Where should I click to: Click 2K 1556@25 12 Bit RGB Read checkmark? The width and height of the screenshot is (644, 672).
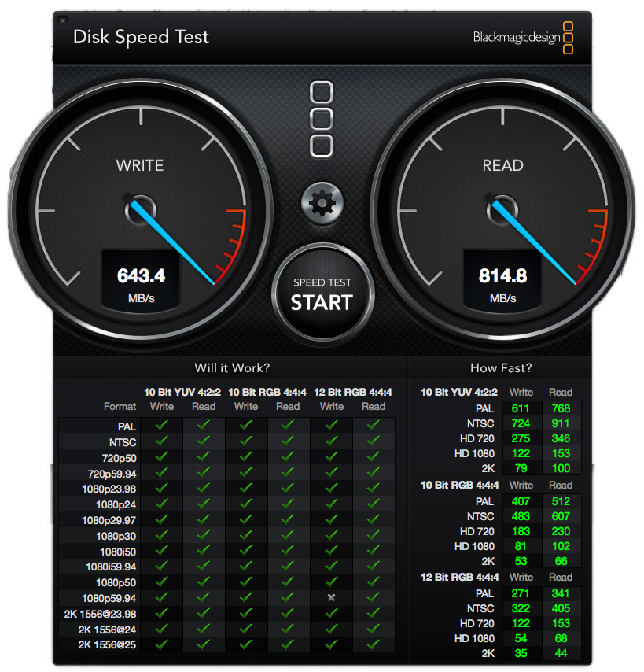[x=374, y=644]
